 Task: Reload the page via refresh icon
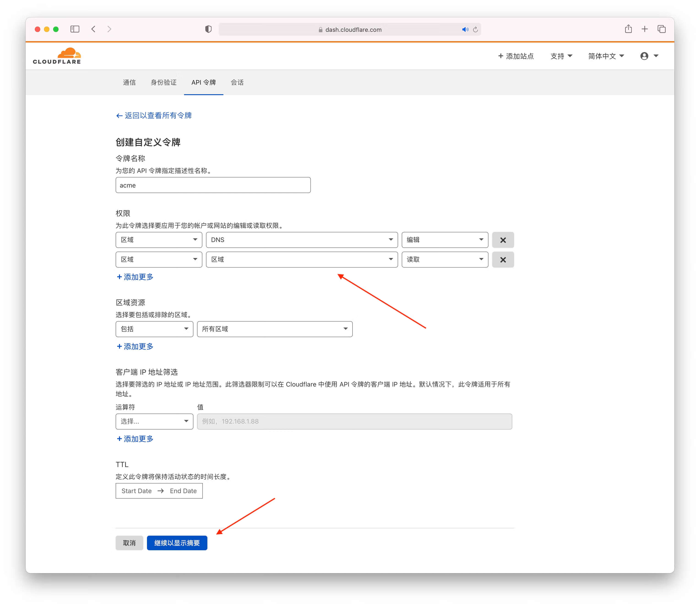[x=475, y=30]
